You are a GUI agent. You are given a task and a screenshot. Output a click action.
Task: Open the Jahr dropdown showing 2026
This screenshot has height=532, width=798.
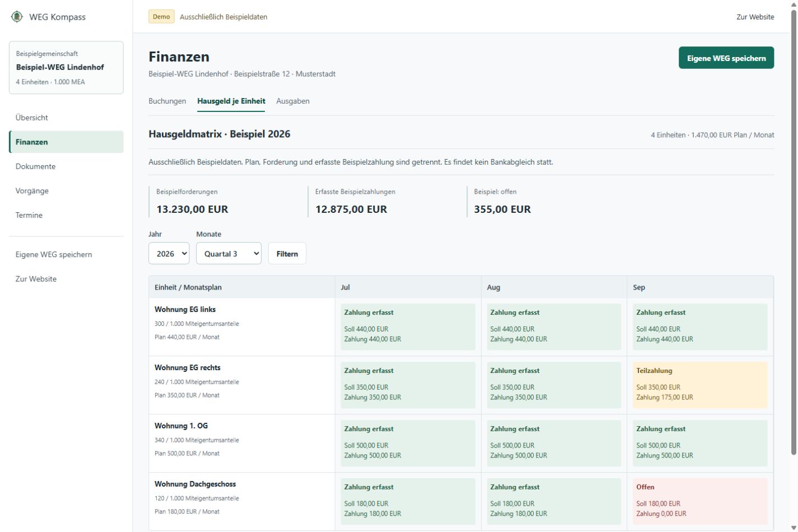tap(169, 254)
